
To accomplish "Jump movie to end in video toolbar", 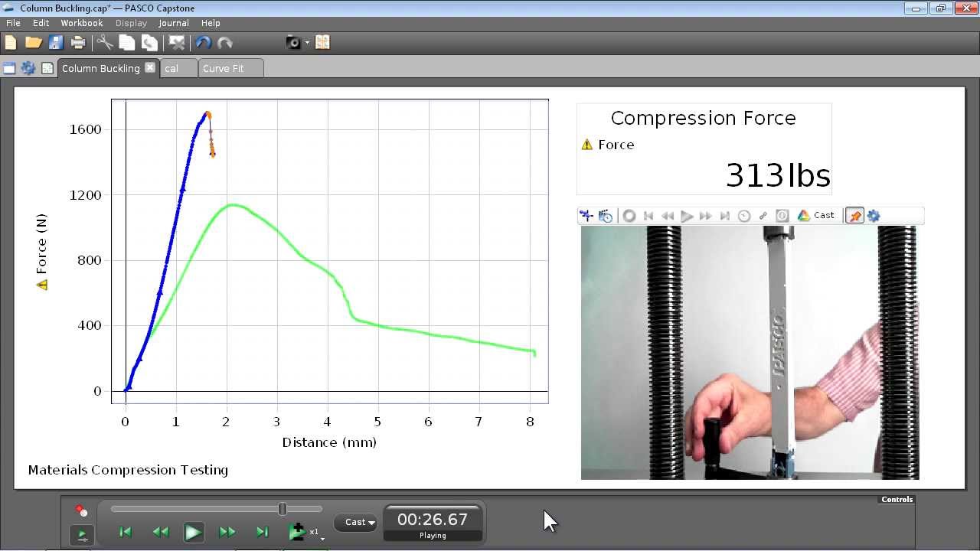I will tap(725, 216).
